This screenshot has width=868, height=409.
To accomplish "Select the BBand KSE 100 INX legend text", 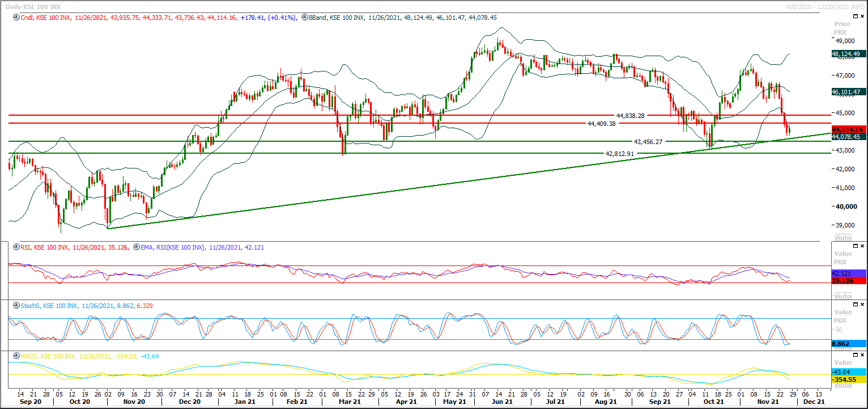I will (x=335, y=18).
